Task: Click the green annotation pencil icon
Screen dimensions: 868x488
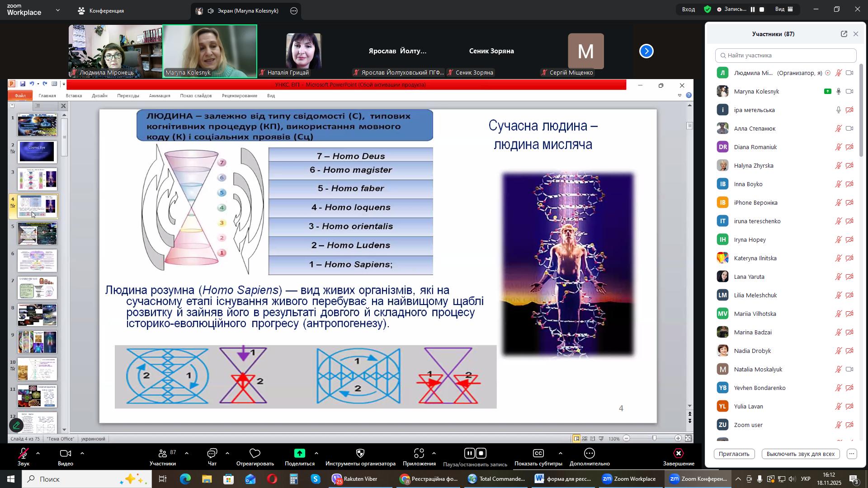Action: point(17,426)
